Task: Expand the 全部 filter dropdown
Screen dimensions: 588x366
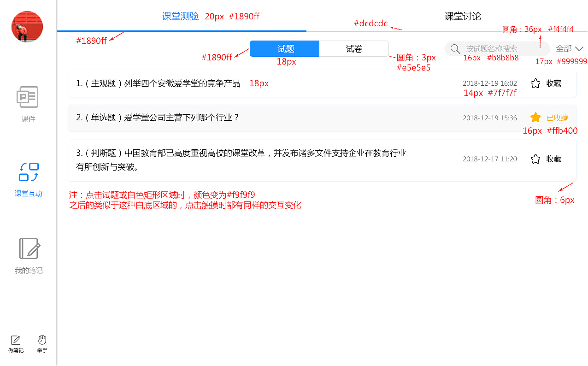Action: coord(570,48)
